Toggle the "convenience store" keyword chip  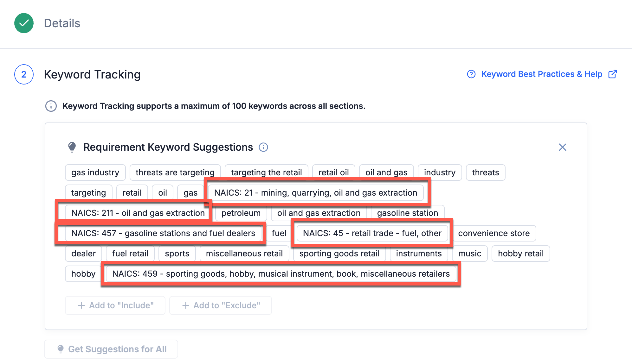pos(493,233)
